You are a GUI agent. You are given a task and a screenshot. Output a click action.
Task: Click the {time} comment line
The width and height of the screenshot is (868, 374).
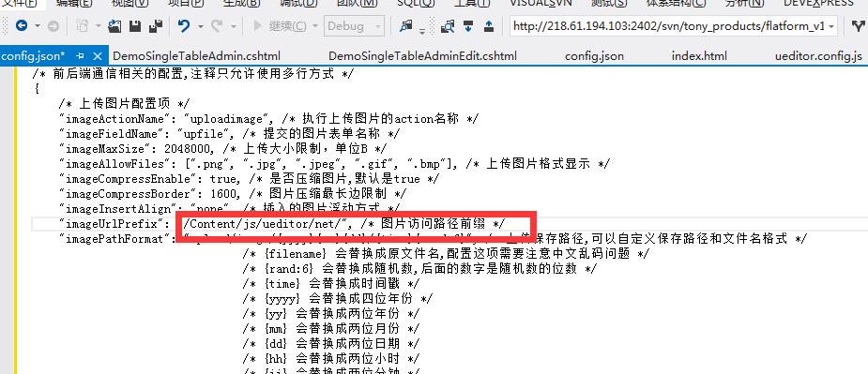[331, 284]
